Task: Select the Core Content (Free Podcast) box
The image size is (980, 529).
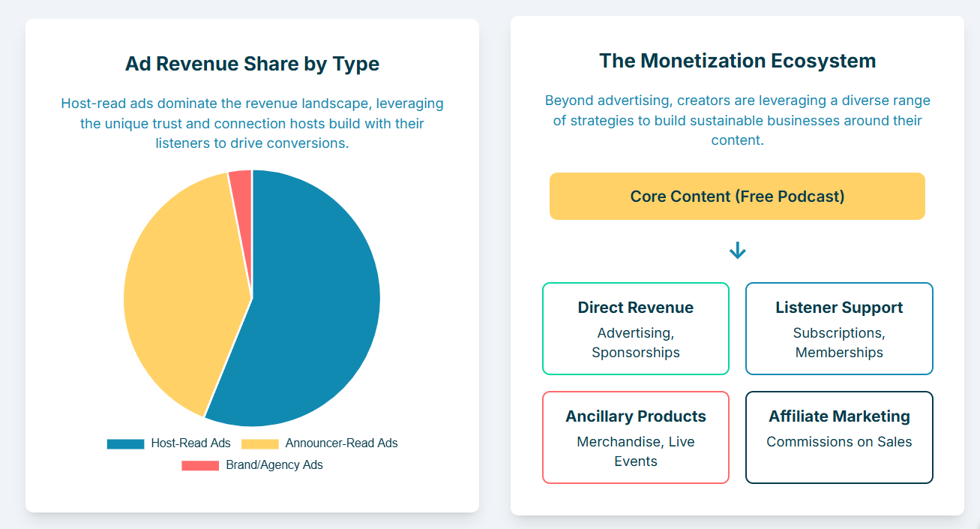Action: click(x=737, y=197)
